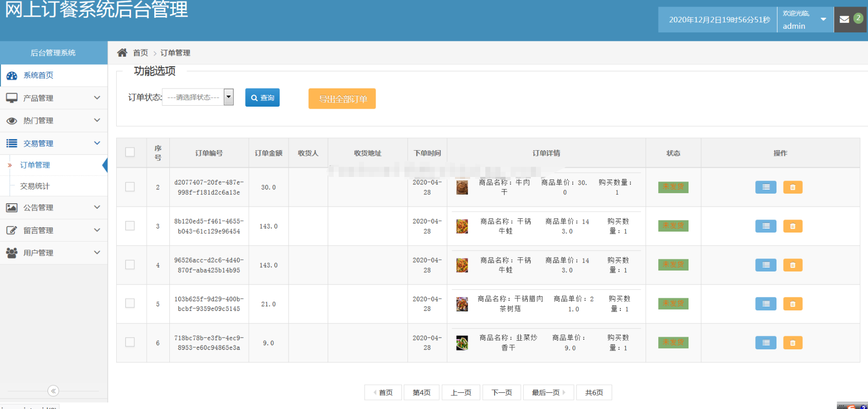Click the edit icon for 留言管理
868x409 pixels.
click(x=12, y=231)
